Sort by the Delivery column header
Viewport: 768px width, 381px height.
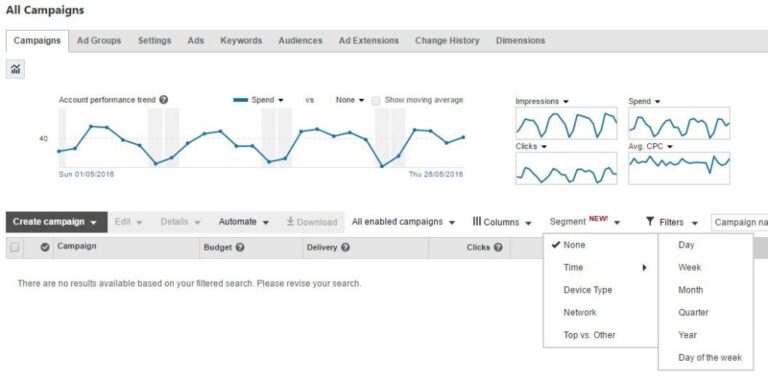(x=322, y=248)
